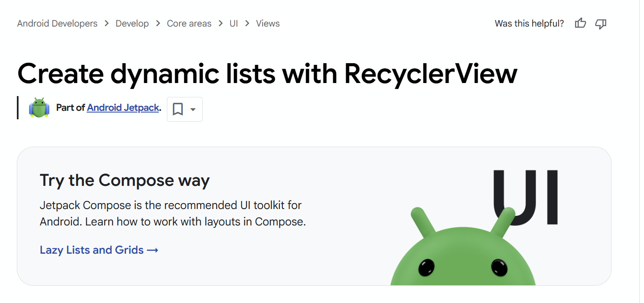Click the Android Jetpack robot icon
The image size is (644, 303).
[x=39, y=108]
